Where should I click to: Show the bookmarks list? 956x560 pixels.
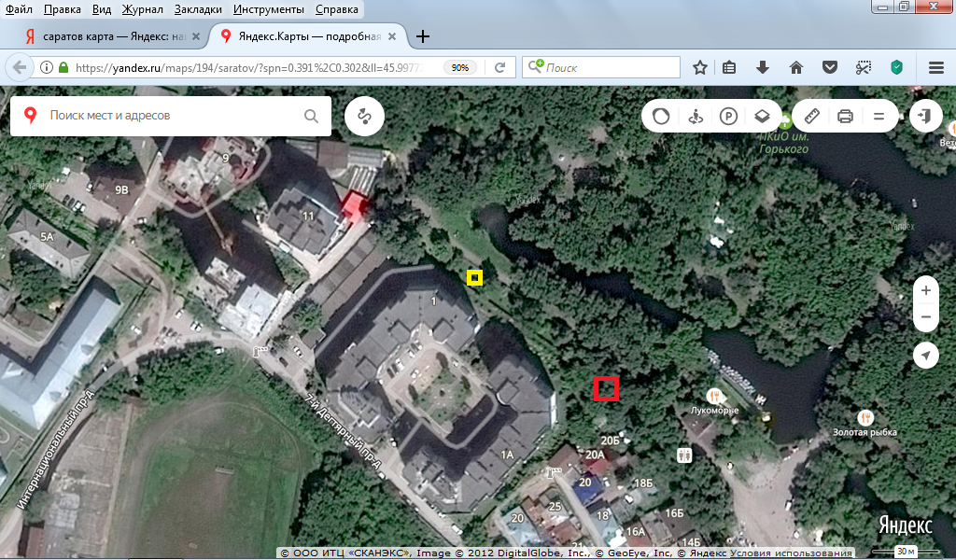[x=729, y=67]
